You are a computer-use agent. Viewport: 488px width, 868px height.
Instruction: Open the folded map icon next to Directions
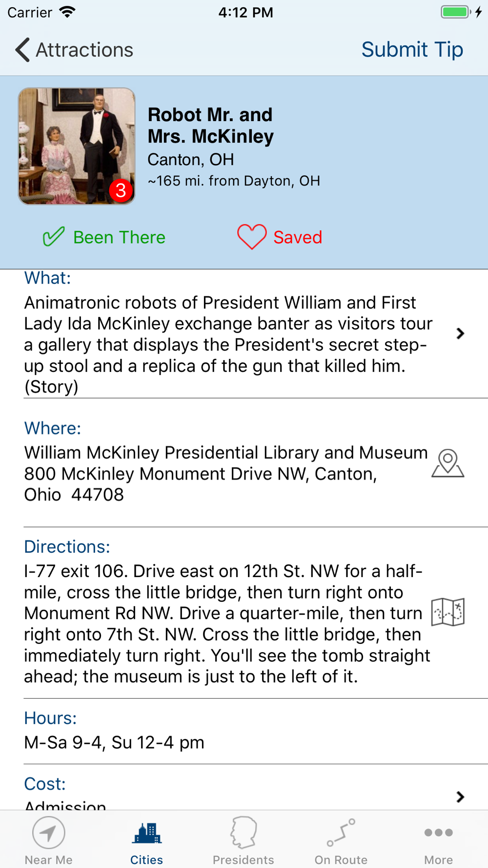click(x=447, y=612)
